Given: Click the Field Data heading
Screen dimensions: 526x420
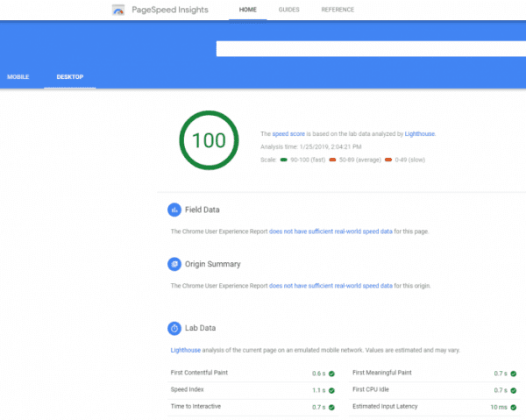Looking at the screenshot, I should (x=203, y=210).
